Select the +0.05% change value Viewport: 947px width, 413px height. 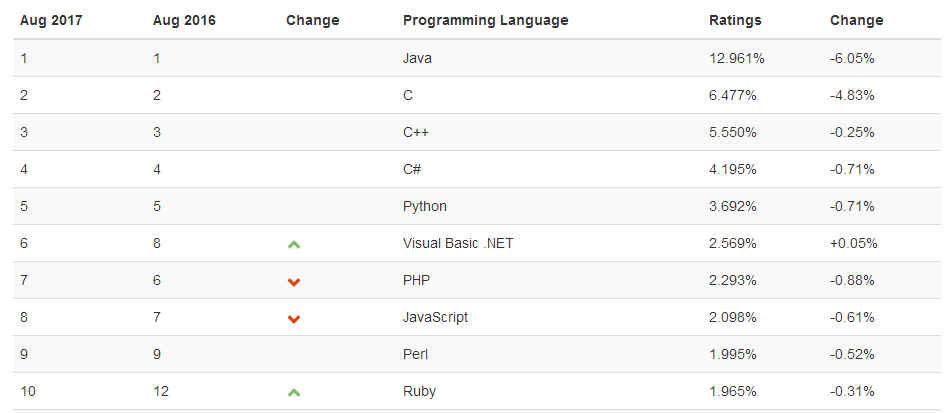[x=852, y=243]
